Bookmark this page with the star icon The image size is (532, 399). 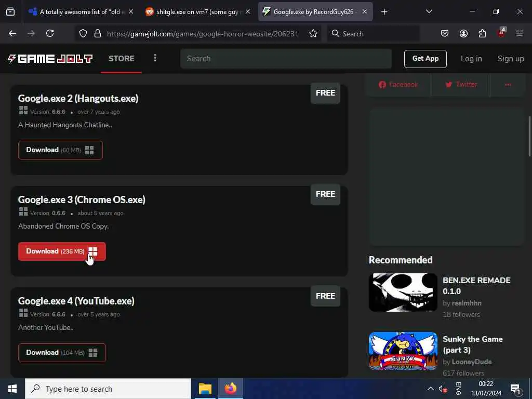click(x=313, y=33)
